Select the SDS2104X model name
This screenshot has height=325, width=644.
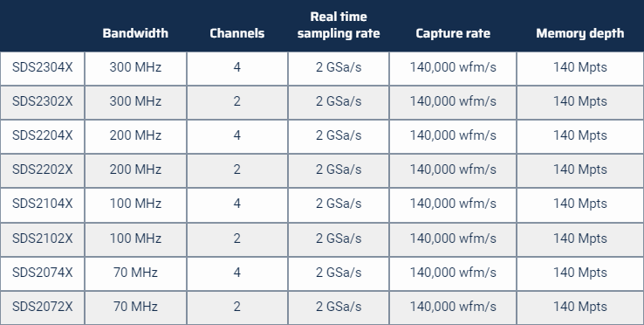[42, 204]
